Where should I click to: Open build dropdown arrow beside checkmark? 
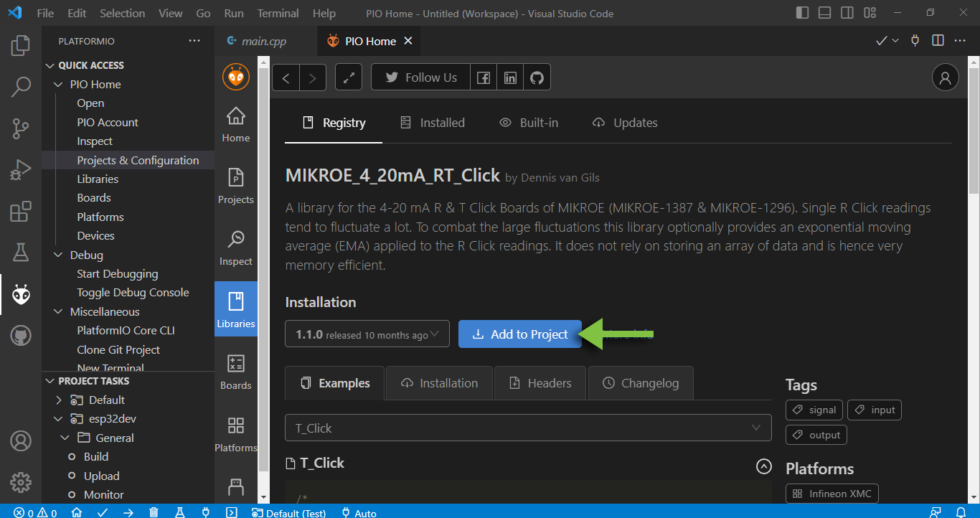point(895,41)
